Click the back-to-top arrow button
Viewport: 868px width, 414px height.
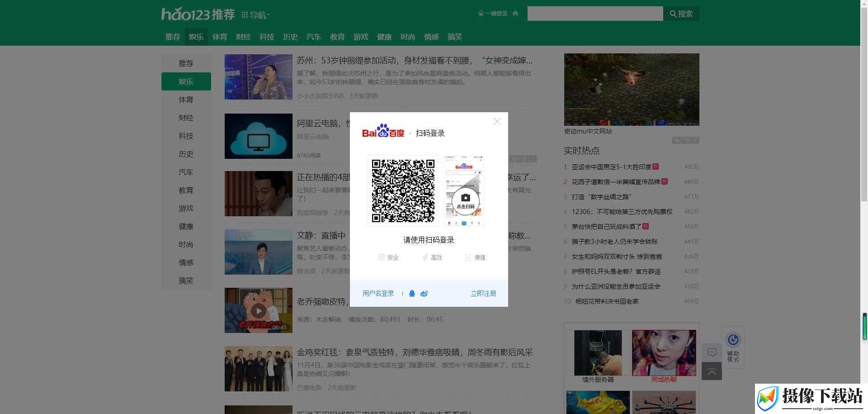pos(712,371)
